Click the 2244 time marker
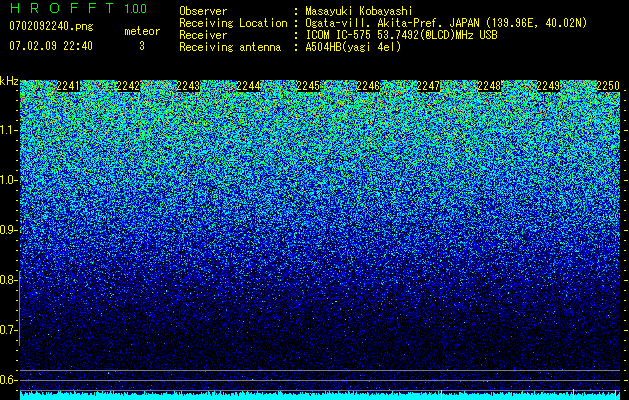The width and height of the screenshot is (629, 400). (248, 86)
